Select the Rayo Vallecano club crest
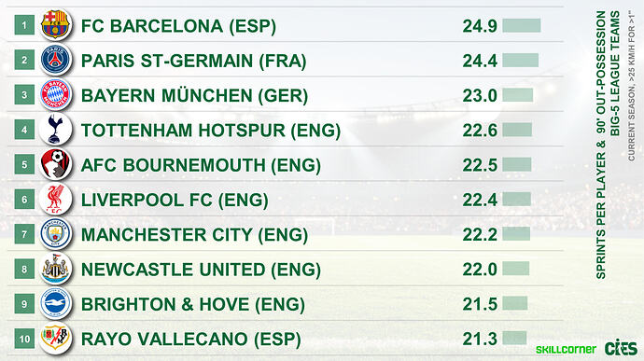Viewport: 644px width, 361px height. tap(55, 338)
